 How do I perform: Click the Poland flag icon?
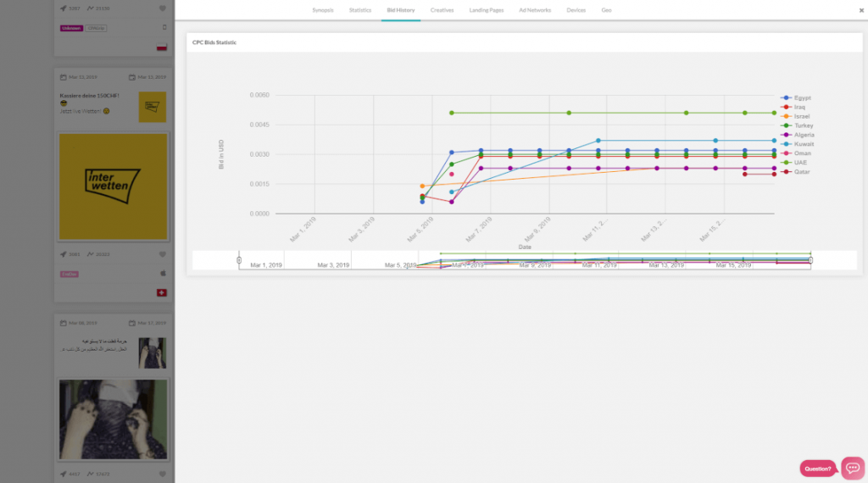(x=162, y=47)
